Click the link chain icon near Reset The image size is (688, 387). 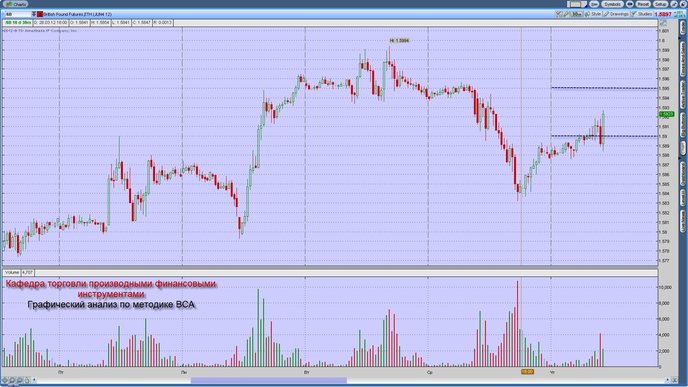(x=630, y=4)
